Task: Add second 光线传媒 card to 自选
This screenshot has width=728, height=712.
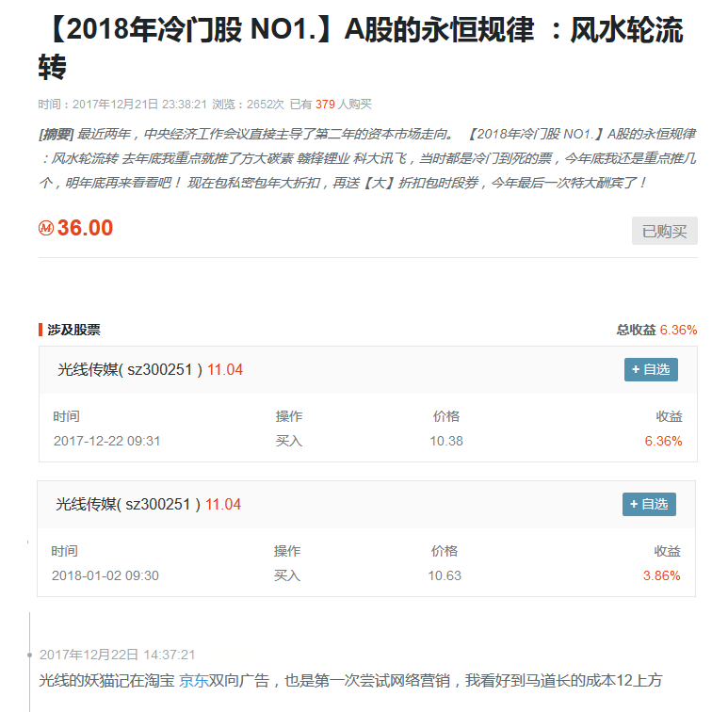Action: (x=649, y=505)
